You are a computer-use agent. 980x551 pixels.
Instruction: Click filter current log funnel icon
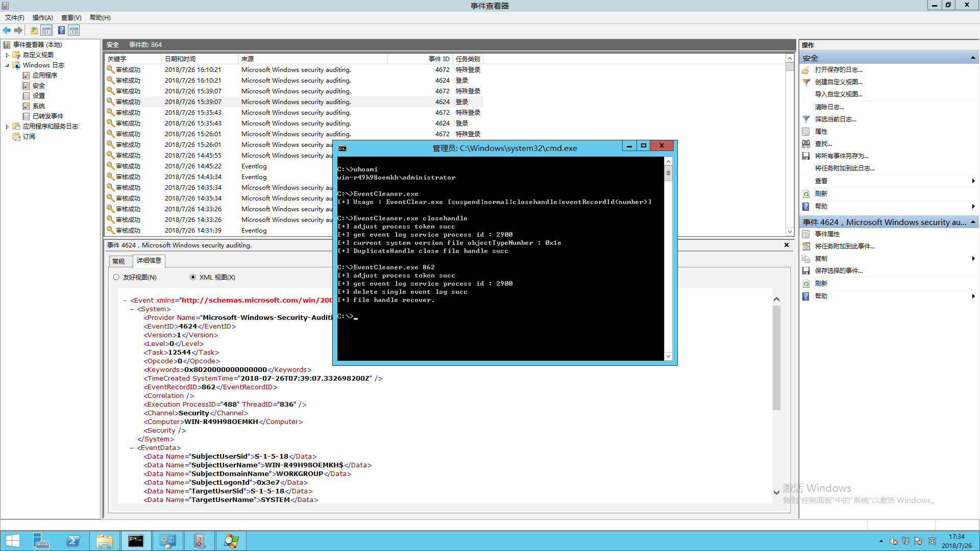(x=806, y=119)
